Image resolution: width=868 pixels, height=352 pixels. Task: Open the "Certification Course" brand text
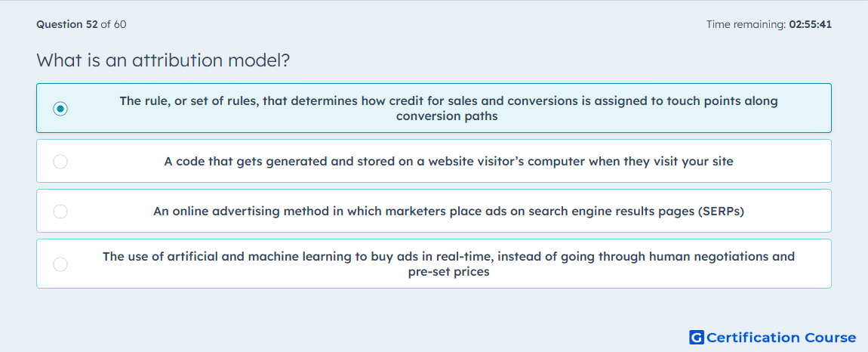(x=782, y=338)
